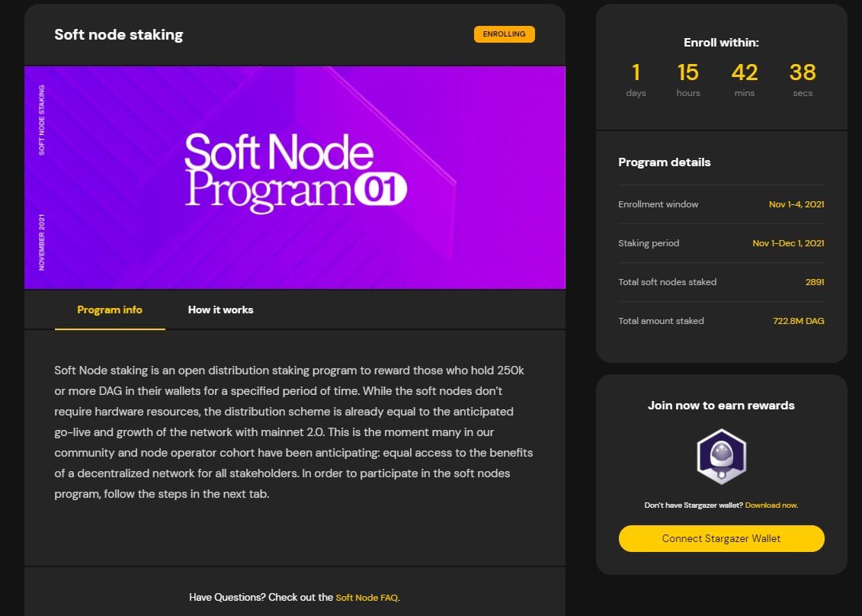862x616 pixels.
Task: Switch to the Program info tab
Action: coord(110,310)
